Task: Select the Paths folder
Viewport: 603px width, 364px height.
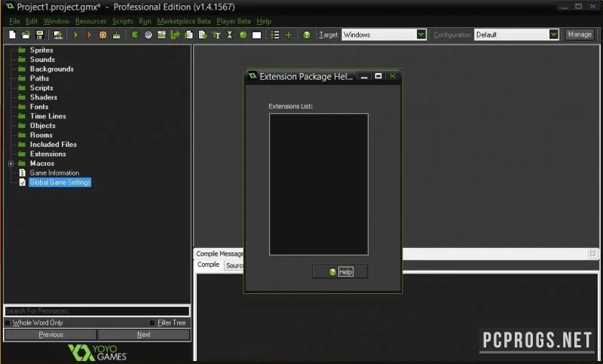Action: [x=39, y=78]
